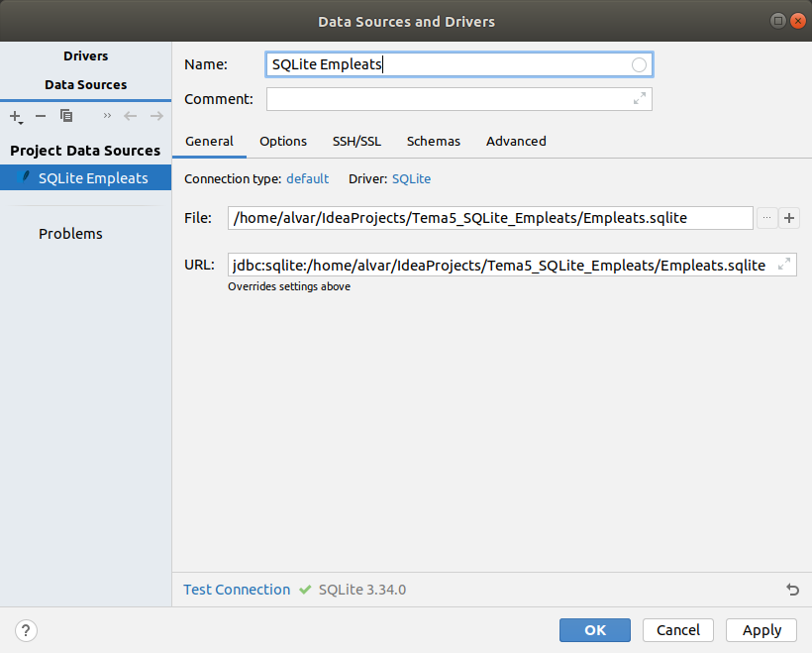Screen dimensions: 812x653
Task: Show more toolbar actions via double chevron
Action: [107, 116]
